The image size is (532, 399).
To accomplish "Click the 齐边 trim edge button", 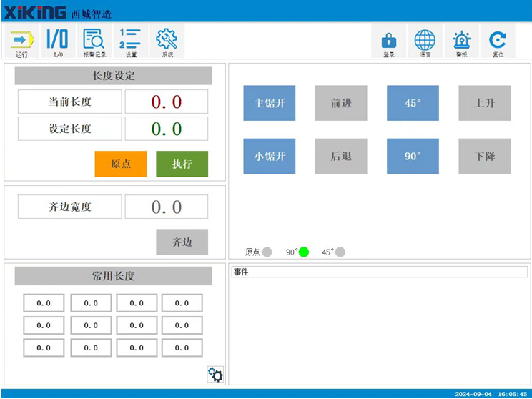I will [x=182, y=242].
